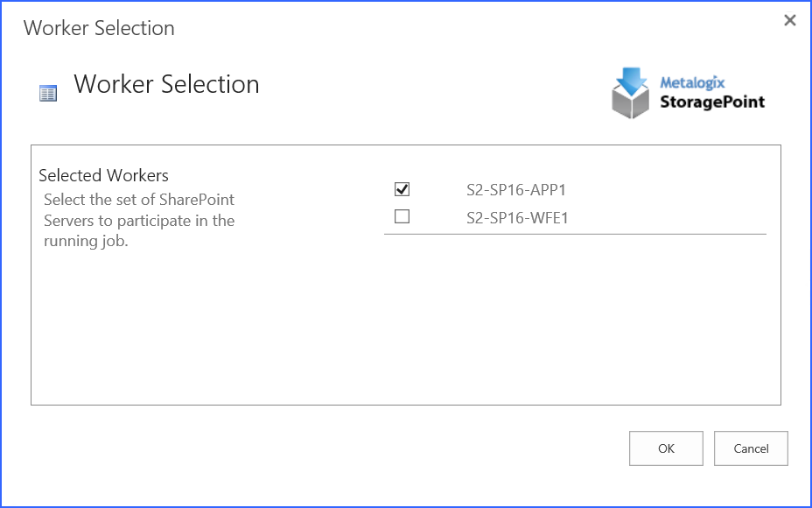The width and height of the screenshot is (812, 508).
Task: Click the divider line under the server list
Action: (575, 234)
